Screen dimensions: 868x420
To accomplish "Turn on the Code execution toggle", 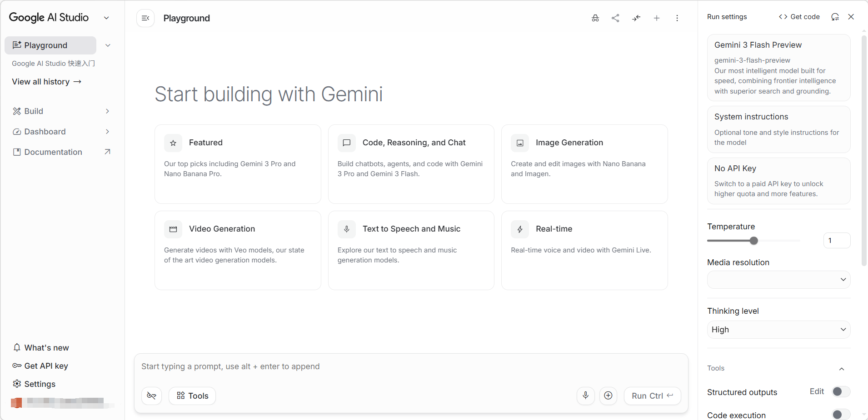I will tap(841, 415).
